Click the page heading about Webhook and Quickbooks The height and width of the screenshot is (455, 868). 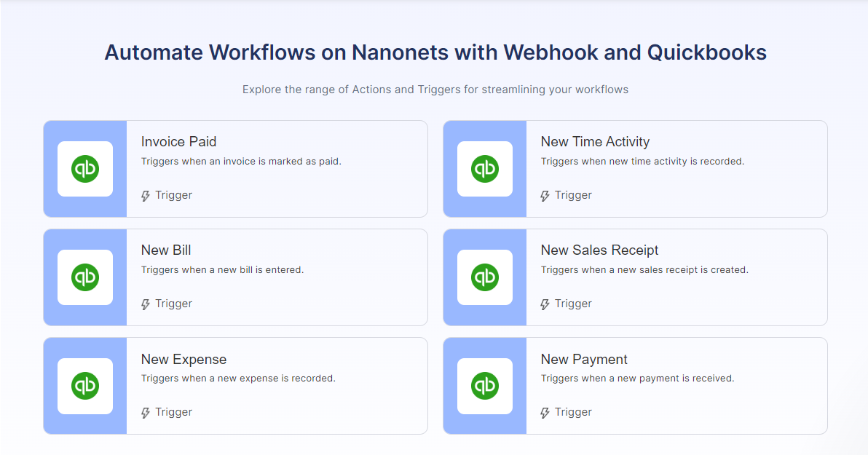435,52
